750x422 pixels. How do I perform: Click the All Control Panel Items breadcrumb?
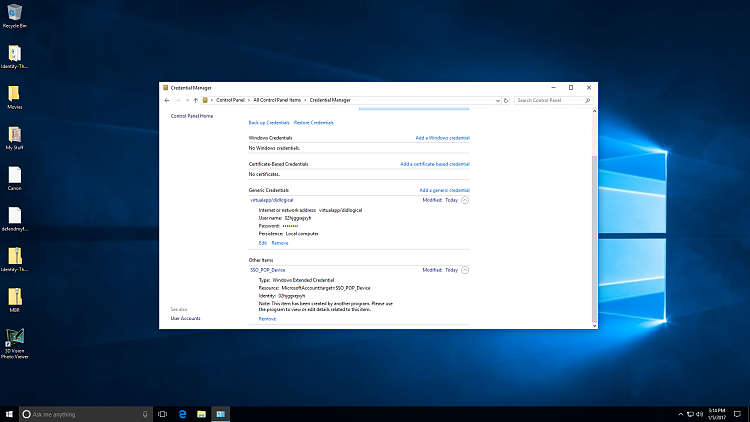tap(277, 100)
